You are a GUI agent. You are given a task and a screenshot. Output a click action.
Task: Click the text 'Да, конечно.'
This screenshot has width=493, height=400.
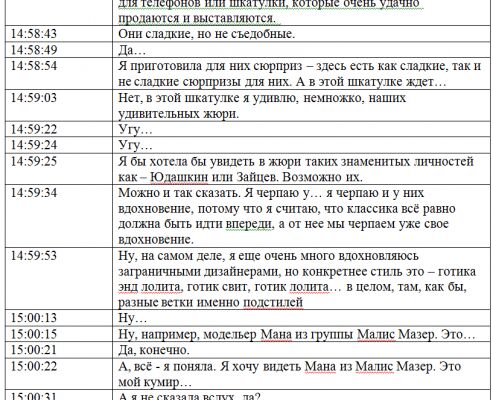point(154,350)
